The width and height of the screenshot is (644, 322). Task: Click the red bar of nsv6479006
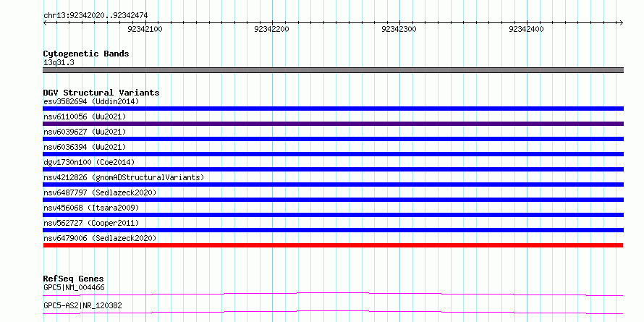333,245
